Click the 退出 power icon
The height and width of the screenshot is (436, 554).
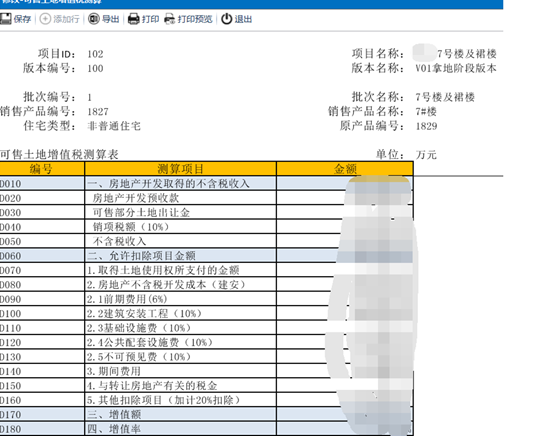point(226,19)
